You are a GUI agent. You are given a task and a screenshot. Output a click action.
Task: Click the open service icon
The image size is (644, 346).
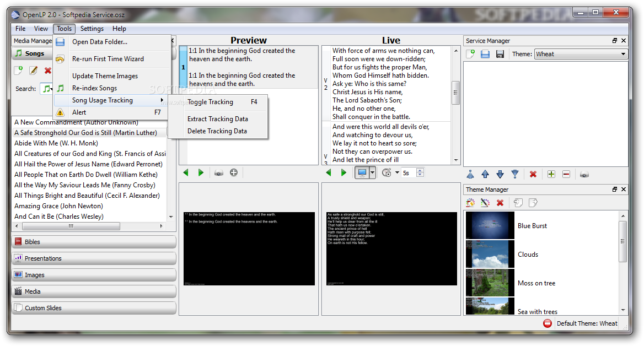(x=485, y=54)
